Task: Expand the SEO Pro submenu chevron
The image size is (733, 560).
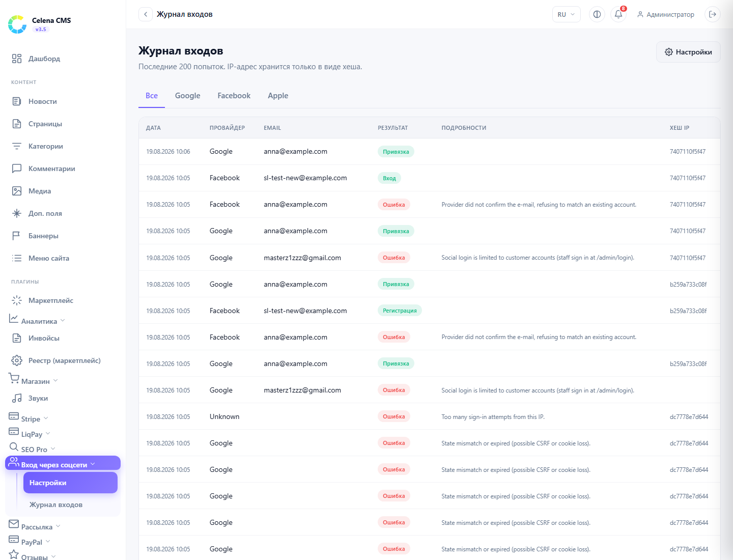Action: coord(53,449)
